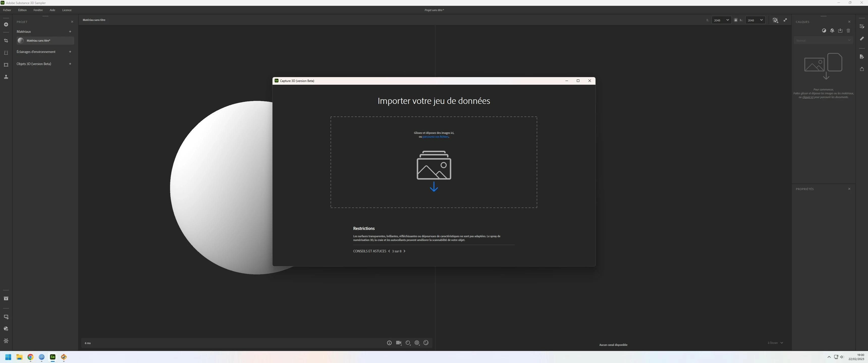
Task: Open the width 2048 resolution dropdown
Action: click(721, 20)
